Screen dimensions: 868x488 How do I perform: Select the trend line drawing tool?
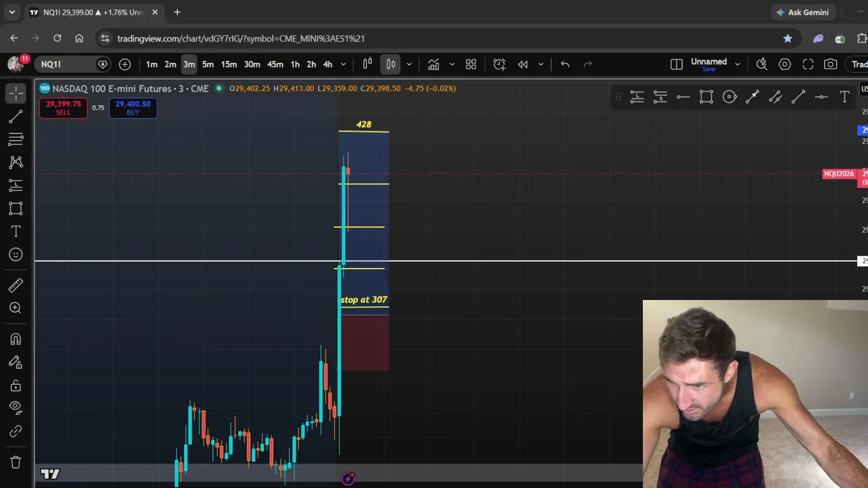[16, 117]
